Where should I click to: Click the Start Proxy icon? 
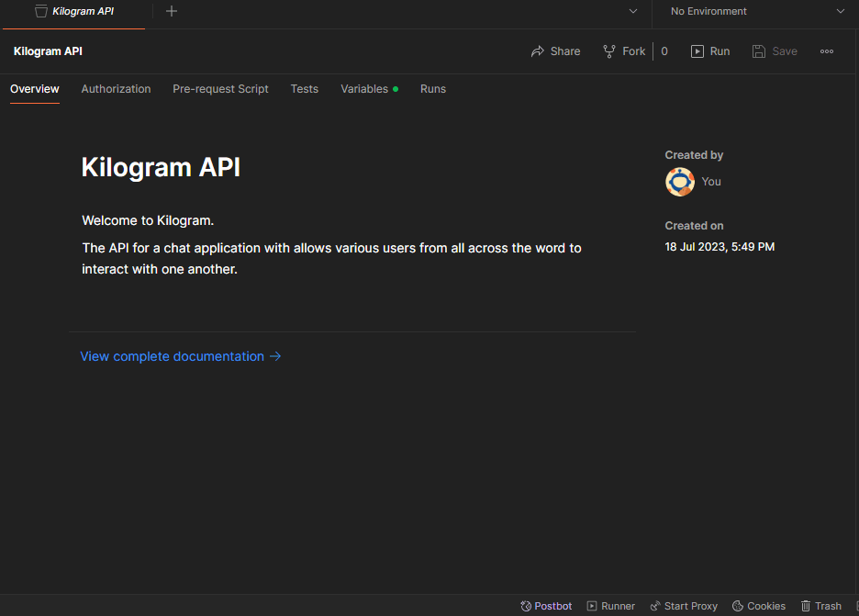(x=654, y=606)
